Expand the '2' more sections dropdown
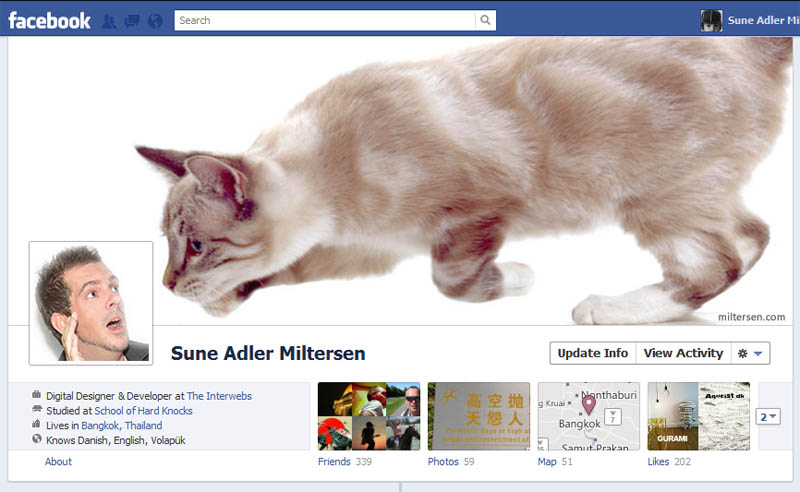This screenshot has height=492, width=800. point(768,417)
